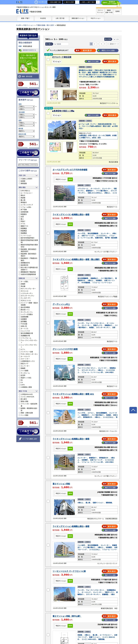Open the 専有面積 lower-limit dropdown

tap(26, 115)
